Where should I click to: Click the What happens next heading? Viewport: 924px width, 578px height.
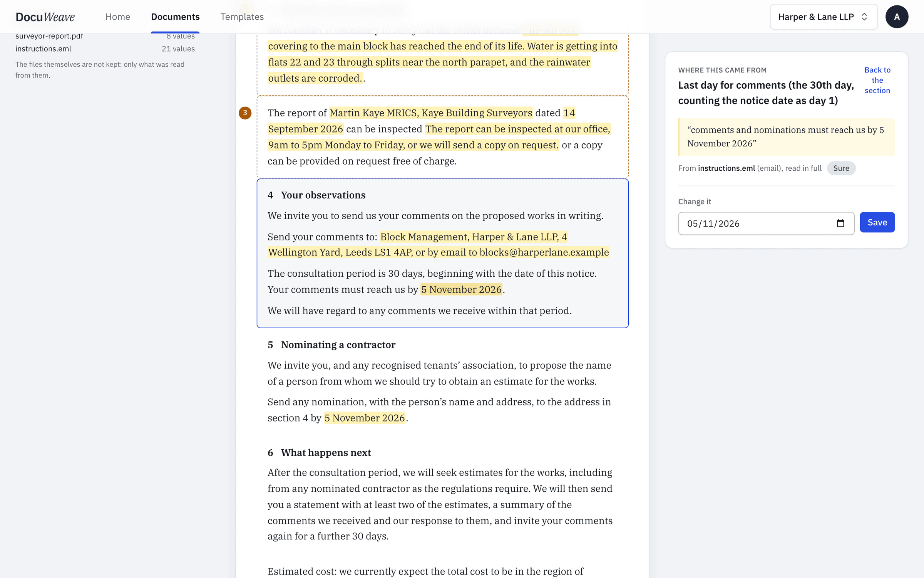coord(319,452)
